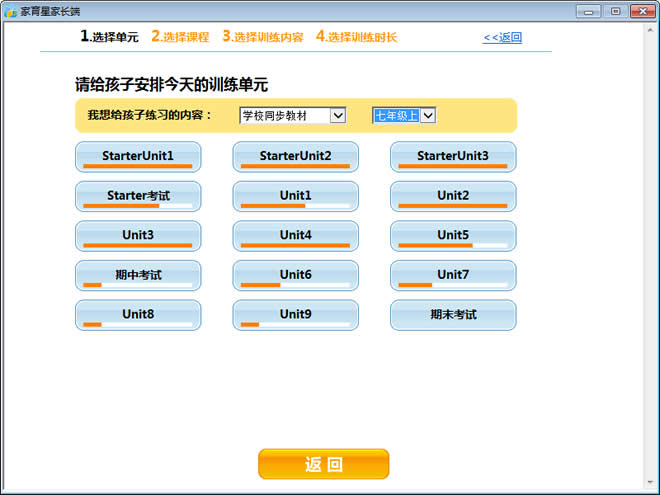Close the 家育星家长端 window

643,11
